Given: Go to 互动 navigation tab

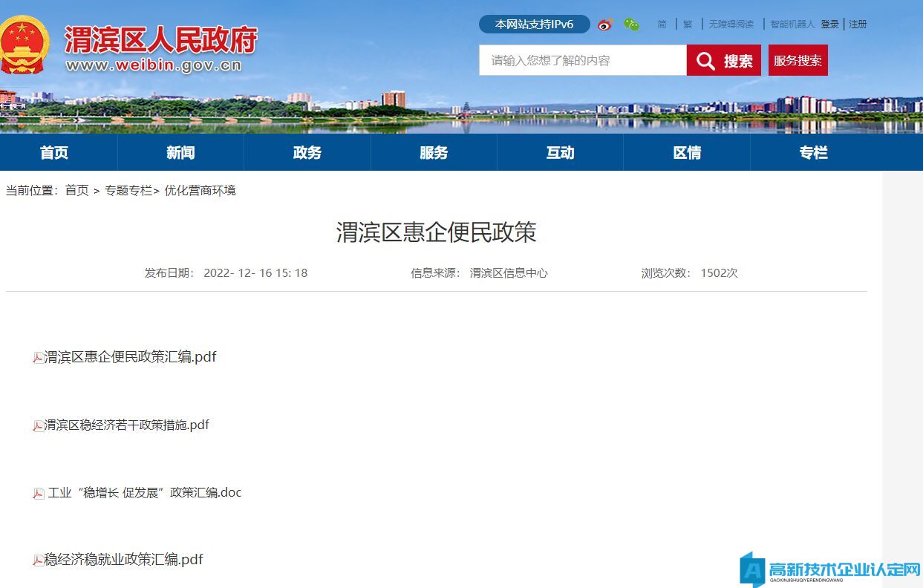Looking at the screenshot, I should 560,153.
